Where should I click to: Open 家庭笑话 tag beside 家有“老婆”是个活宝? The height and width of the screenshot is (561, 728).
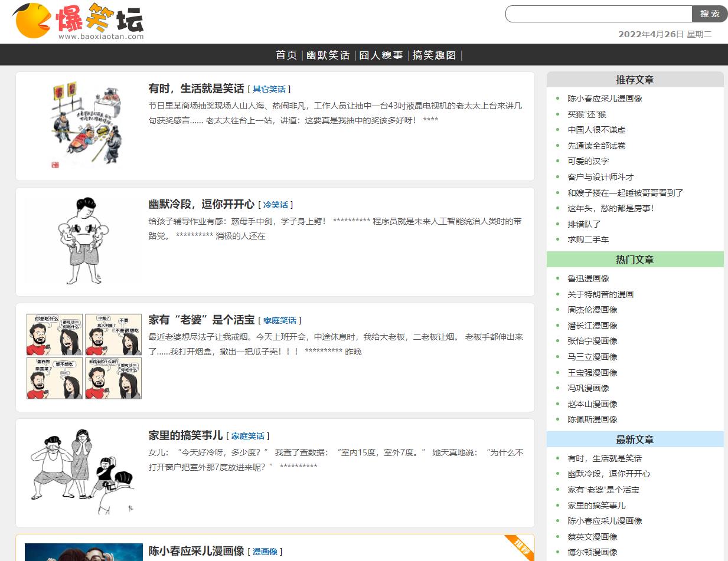click(x=280, y=320)
